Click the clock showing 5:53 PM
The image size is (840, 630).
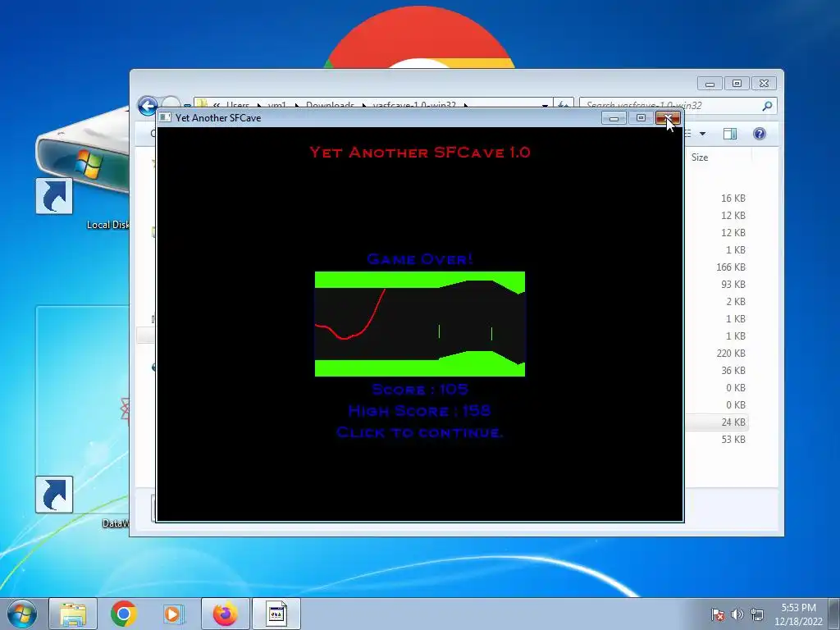pyautogui.click(x=798, y=614)
